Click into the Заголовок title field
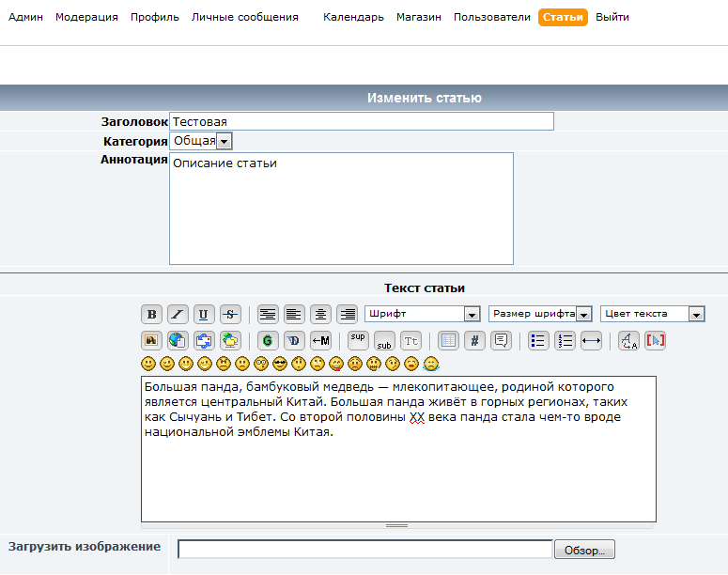This screenshot has height=575, width=728. coord(361,121)
